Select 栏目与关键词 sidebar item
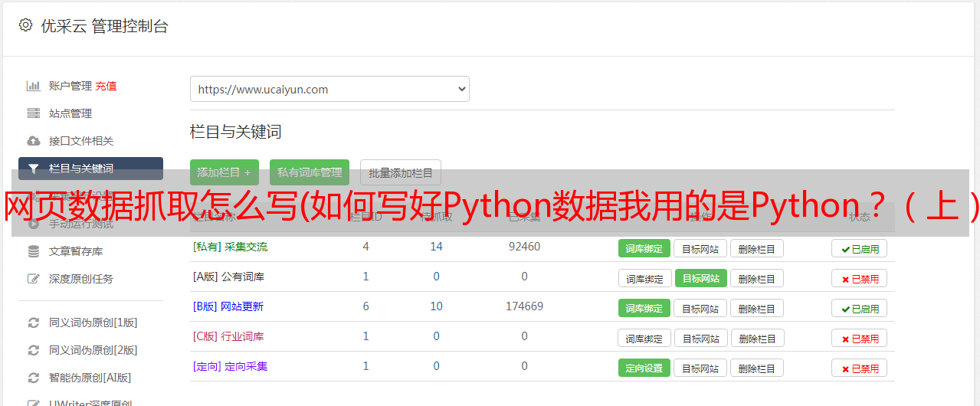 [90, 169]
